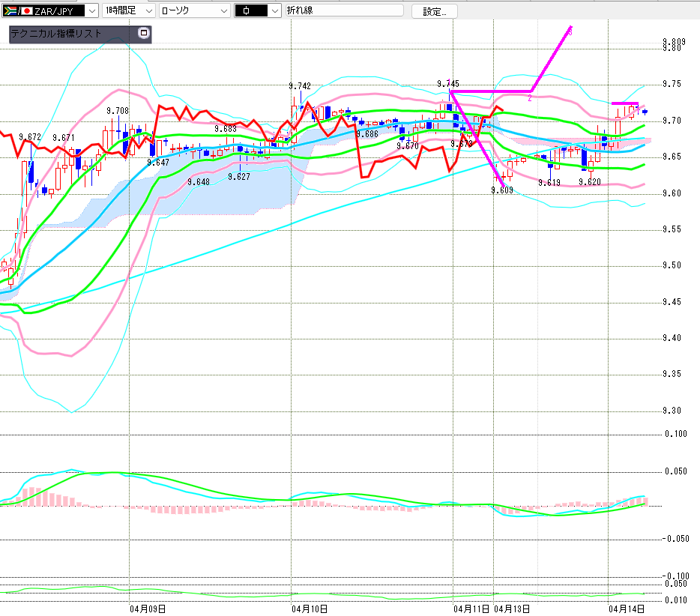The image size is (700, 616).
Task: Click the 9.609 low price label
Action: pyautogui.click(x=502, y=190)
